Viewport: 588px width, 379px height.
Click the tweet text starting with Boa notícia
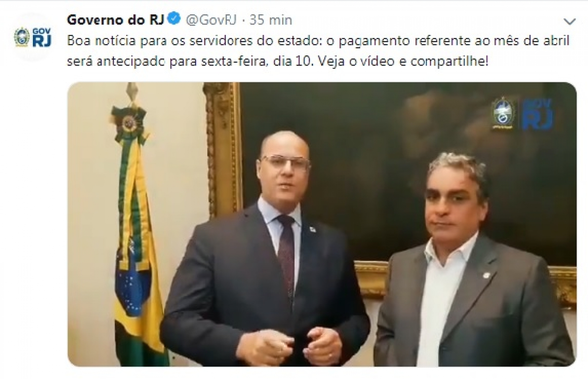pos(318,51)
